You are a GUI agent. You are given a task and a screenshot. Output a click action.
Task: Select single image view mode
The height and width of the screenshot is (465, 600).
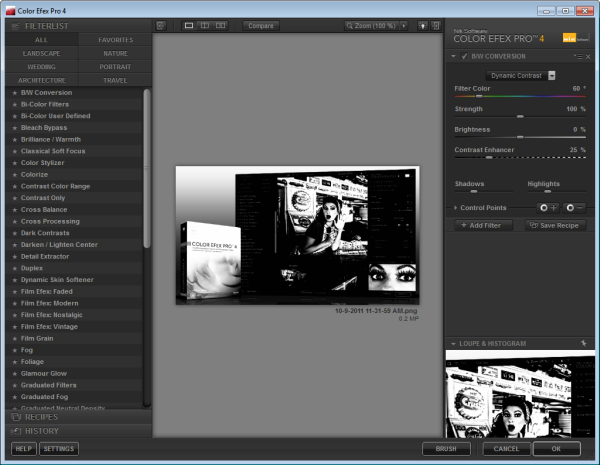click(189, 26)
